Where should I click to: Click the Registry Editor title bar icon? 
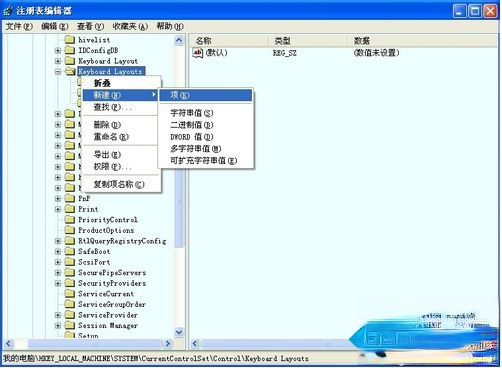pyautogui.click(x=8, y=11)
